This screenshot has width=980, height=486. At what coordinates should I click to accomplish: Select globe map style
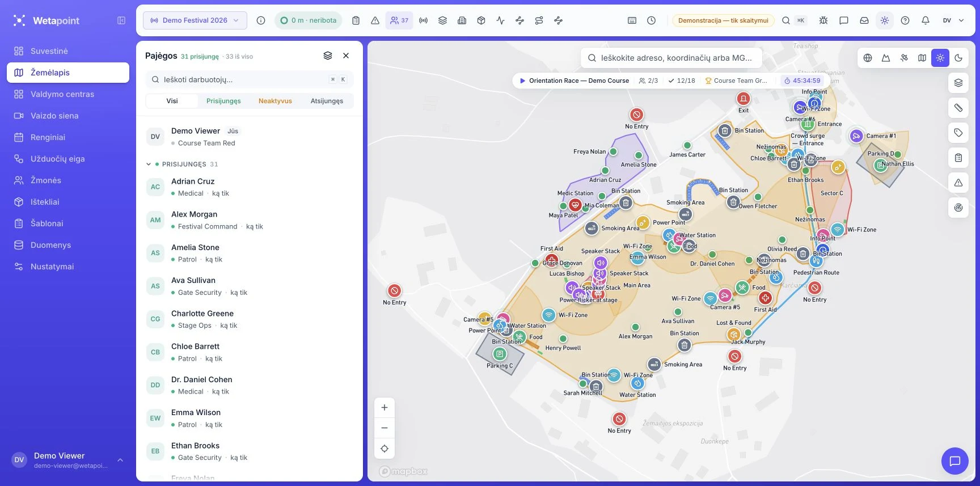[x=868, y=58]
